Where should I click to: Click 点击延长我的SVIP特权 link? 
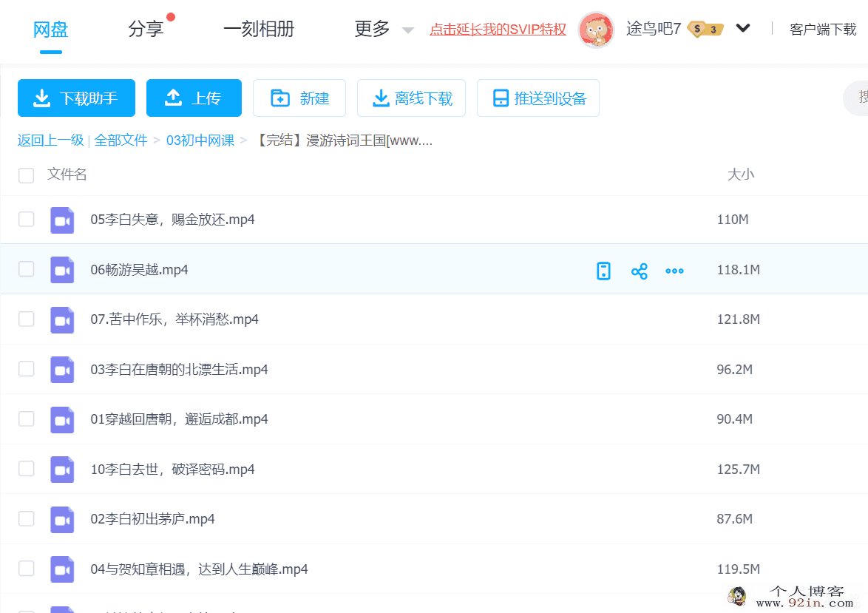click(x=498, y=30)
